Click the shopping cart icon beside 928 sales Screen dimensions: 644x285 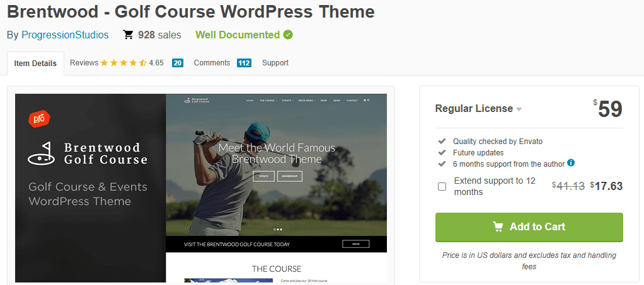coord(128,35)
